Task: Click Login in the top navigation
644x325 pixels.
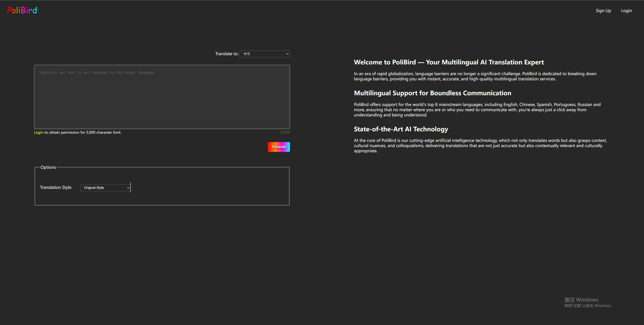Action: coord(626,11)
